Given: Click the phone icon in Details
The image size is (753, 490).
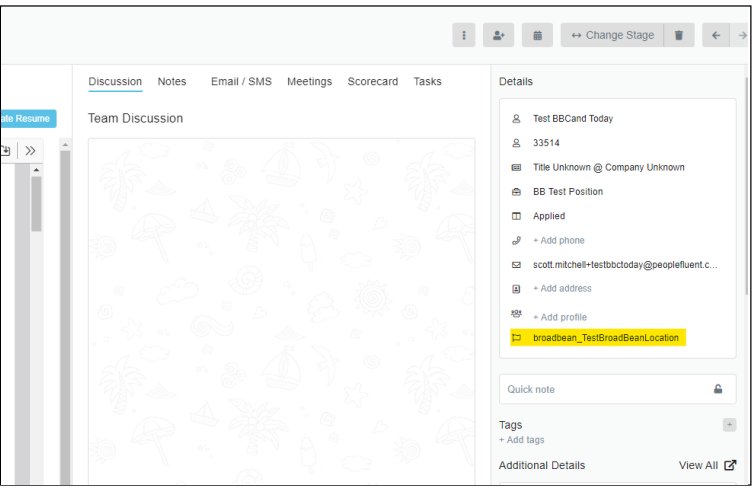Looking at the screenshot, I should pyautogui.click(x=516, y=240).
